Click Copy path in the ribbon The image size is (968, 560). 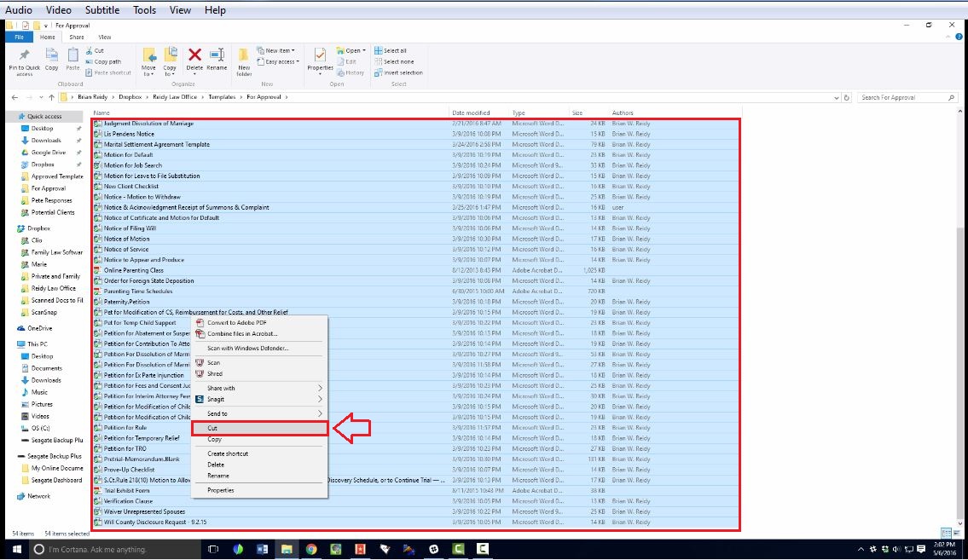click(x=103, y=61)
